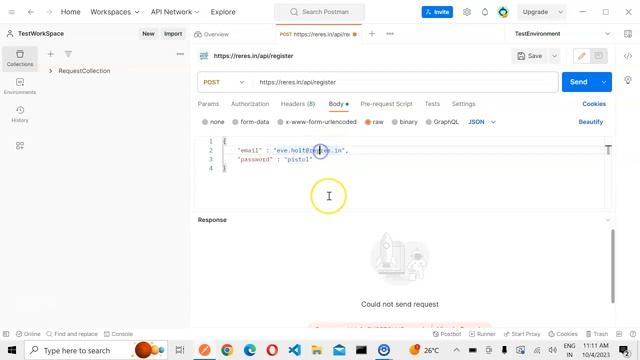Viewport: 640px width, 360px height.
Task: Select x-www-form-urlencoded body type
Action: (317, 122)
